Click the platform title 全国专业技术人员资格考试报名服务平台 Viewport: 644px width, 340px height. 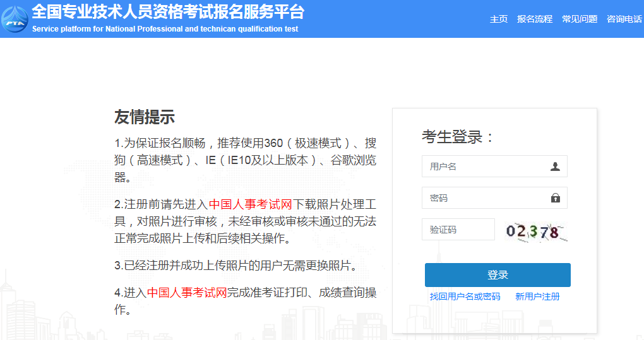point(168,11)
